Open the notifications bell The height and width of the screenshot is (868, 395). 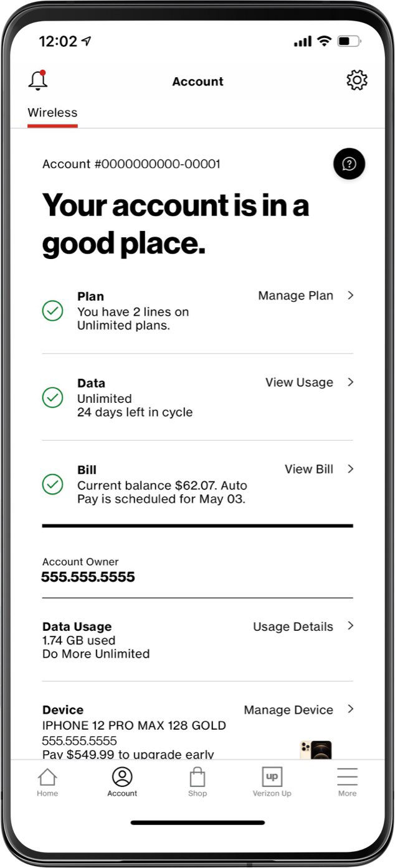point(38,80)
